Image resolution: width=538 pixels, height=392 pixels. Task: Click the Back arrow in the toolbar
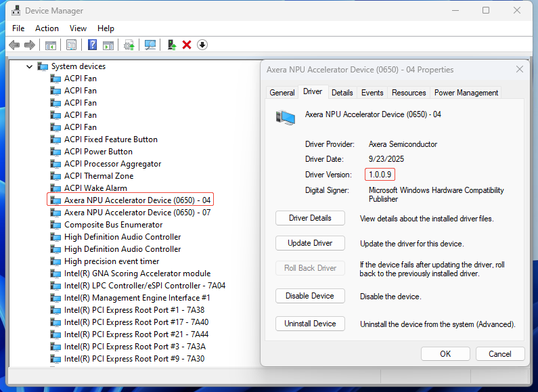click(14, 45)
